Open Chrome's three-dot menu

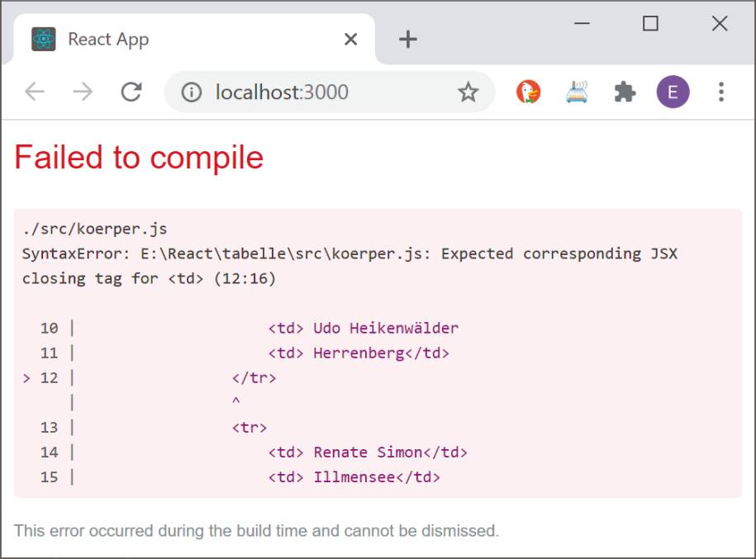[x=721, y=92]
